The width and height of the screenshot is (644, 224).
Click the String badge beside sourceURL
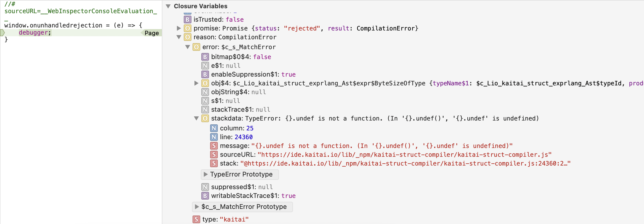(214, 155)
